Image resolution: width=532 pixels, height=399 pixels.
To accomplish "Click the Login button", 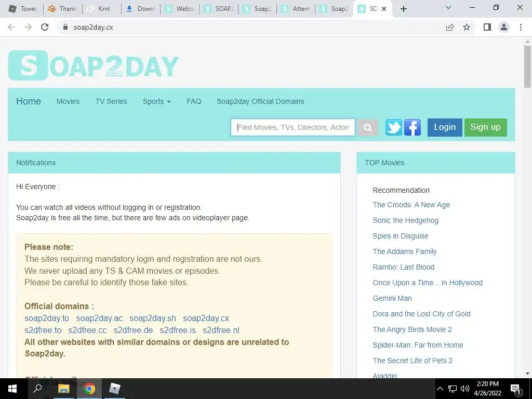I will (x=445, y=128).
